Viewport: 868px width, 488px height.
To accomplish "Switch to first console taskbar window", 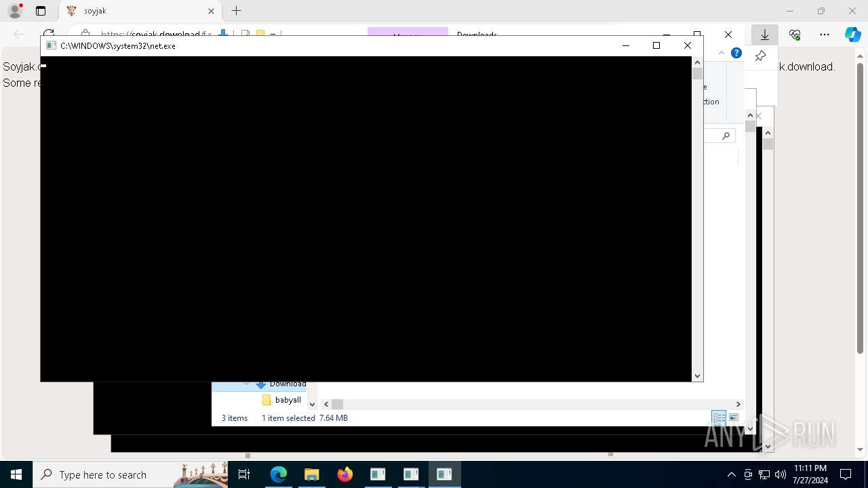I will click(378, 474).
